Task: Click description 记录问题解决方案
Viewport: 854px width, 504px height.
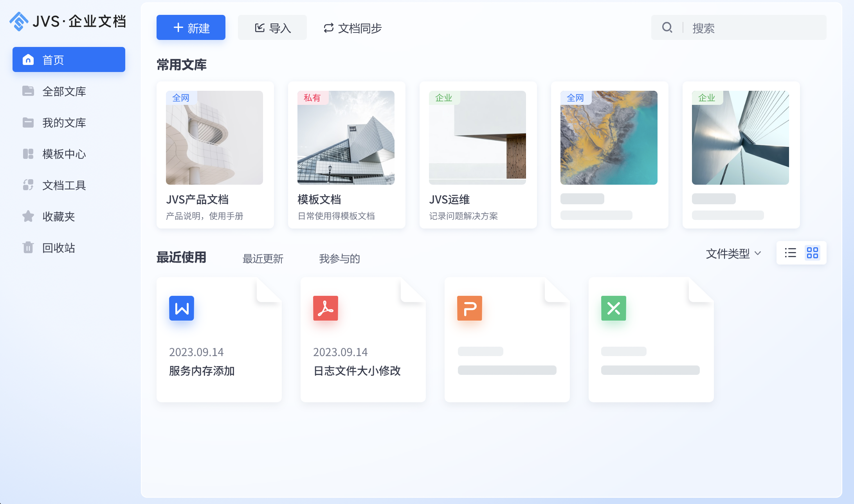Action: click(x=463, y=216)
